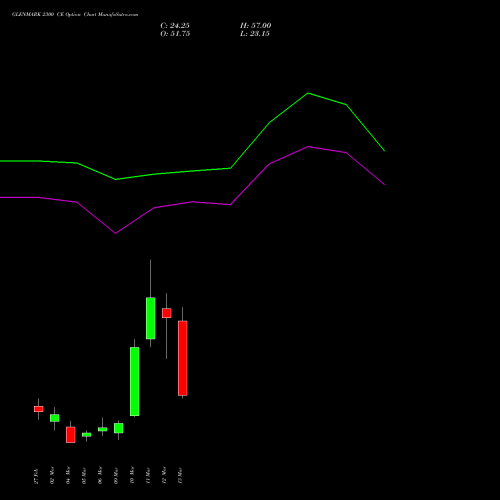Select the close value C: 24.25
The height and width of the screenshot is (500, 500).
click(x=175, y=26)
